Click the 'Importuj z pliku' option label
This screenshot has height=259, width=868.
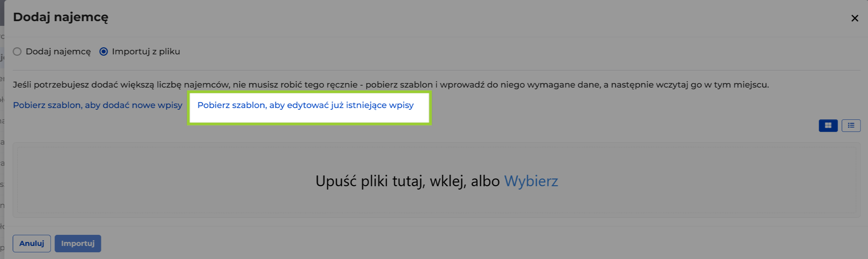pyautogui.click(x=146, y=51)
